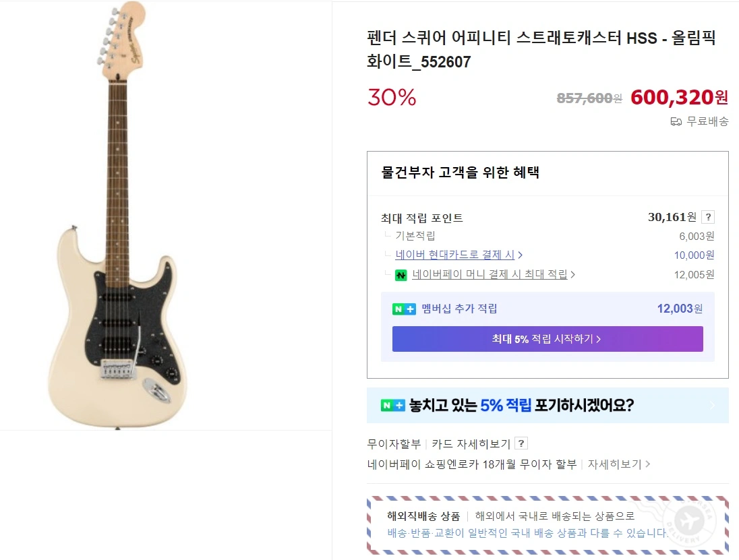739x560 pixels.
Task: Click the green Naver Pay icon
Action: (401, 275)
